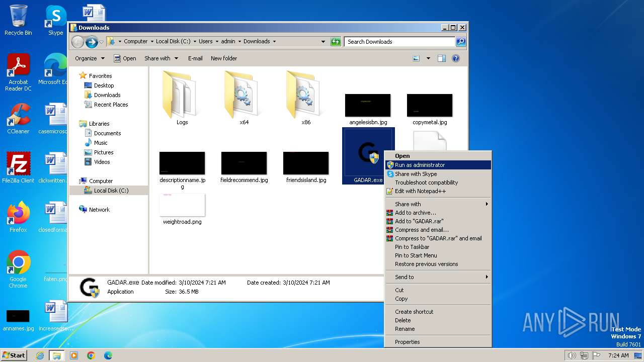644x362 pixels.
Task: Open FileZilla Client desktop icon
Action: click(x=18, y=167)
